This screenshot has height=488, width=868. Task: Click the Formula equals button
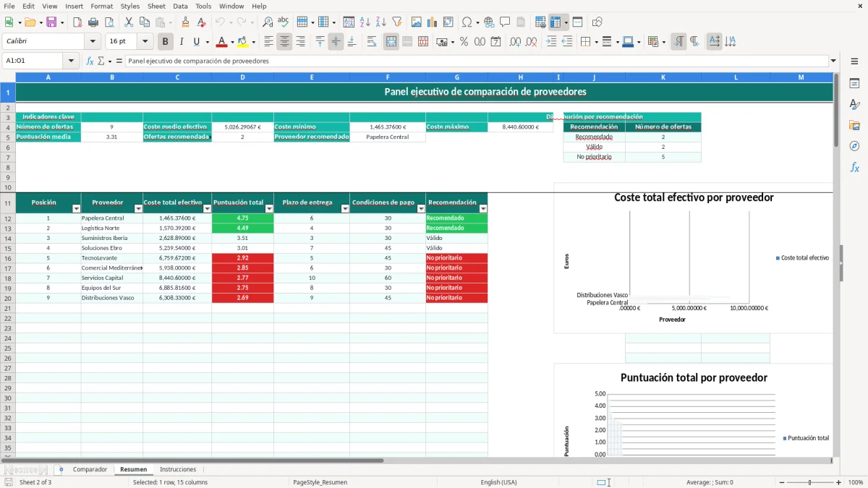[x=119, y=61]
